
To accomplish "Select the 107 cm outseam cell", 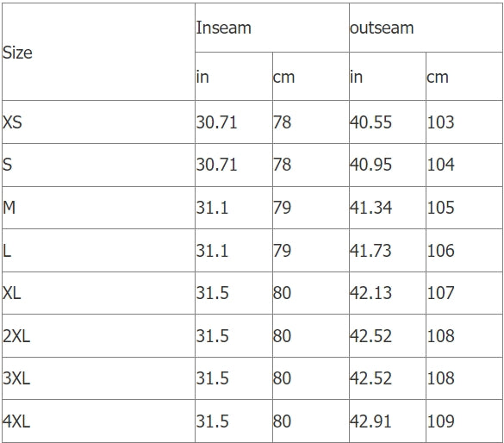I will point(464,293).
